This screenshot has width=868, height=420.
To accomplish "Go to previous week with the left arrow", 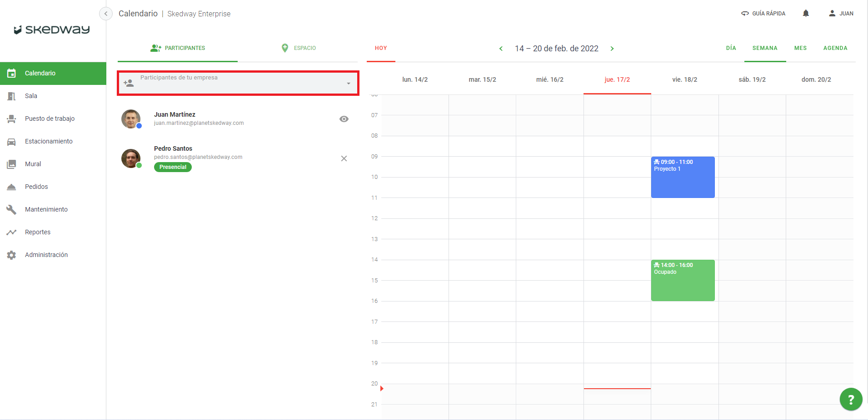I will [501, 49].
